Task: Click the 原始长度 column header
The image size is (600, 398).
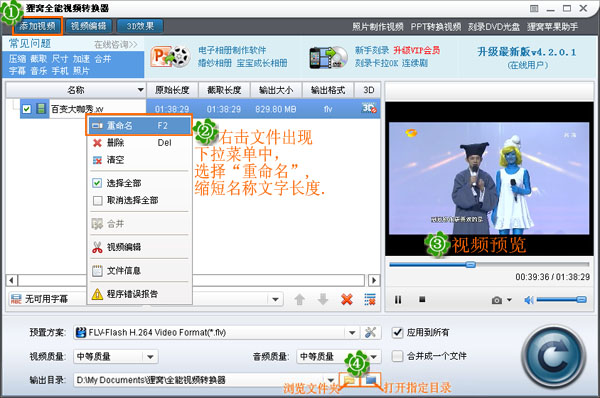Action: (x=172, y=90)
